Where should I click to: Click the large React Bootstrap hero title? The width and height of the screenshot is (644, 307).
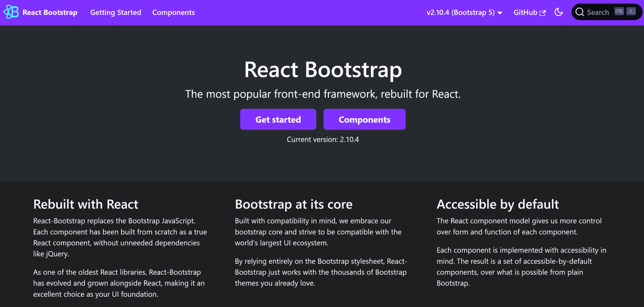(323, 69)
